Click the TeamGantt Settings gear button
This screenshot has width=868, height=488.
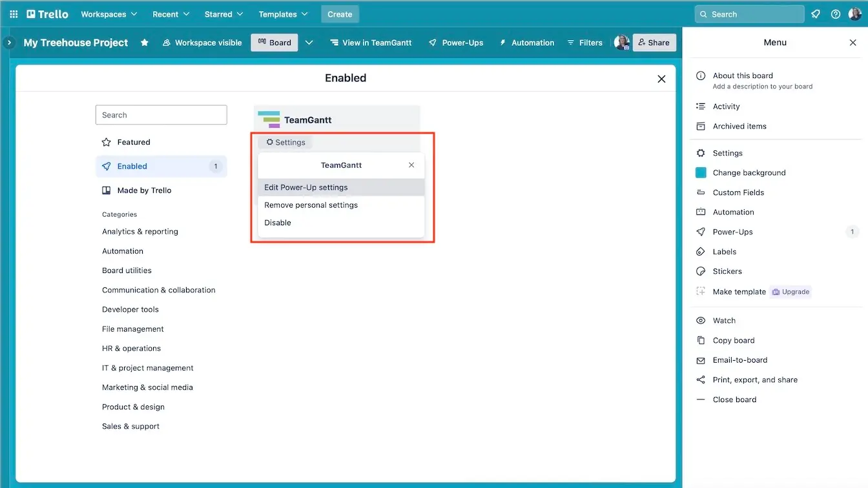[x=285, y=143]
